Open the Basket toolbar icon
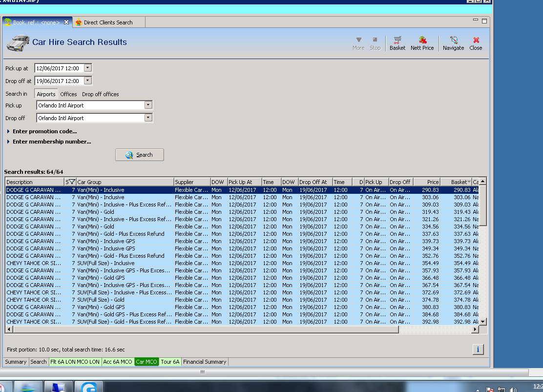This screenshot has width=543, height=392. point(397,43)
